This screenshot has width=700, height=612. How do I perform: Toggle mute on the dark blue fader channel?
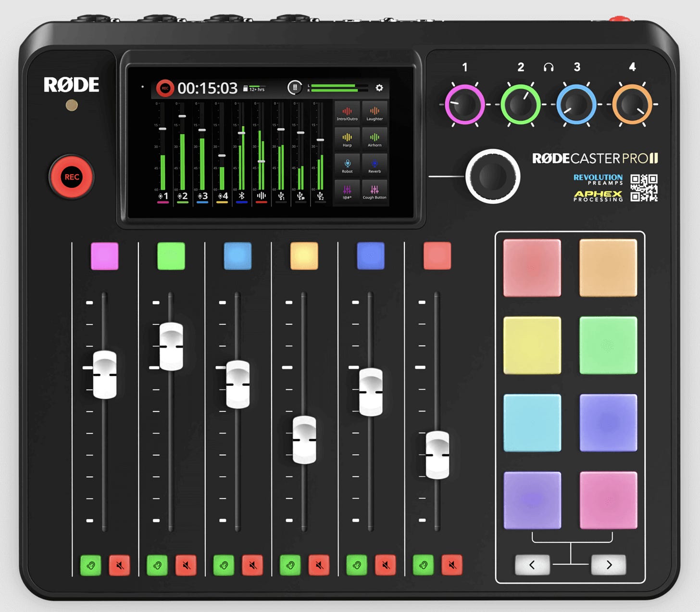click(386, 565)
